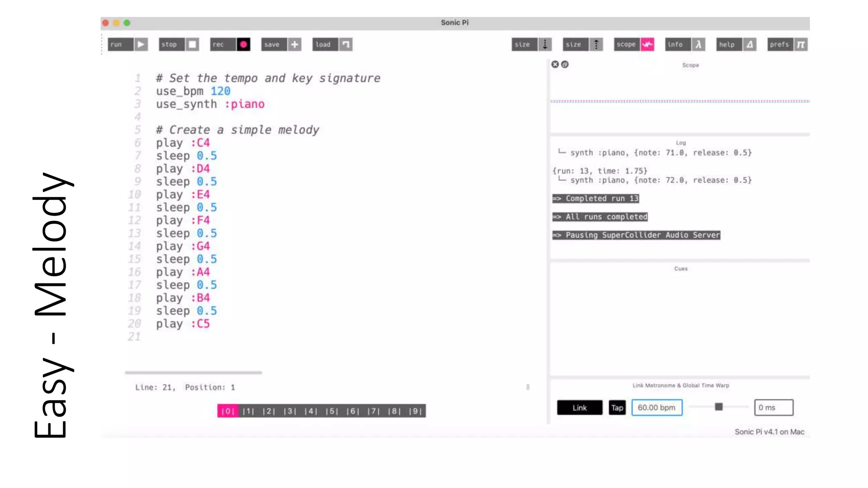The image size is (868, 488).
Task: Start recording with the rec button
Action: tap(243, 44)
